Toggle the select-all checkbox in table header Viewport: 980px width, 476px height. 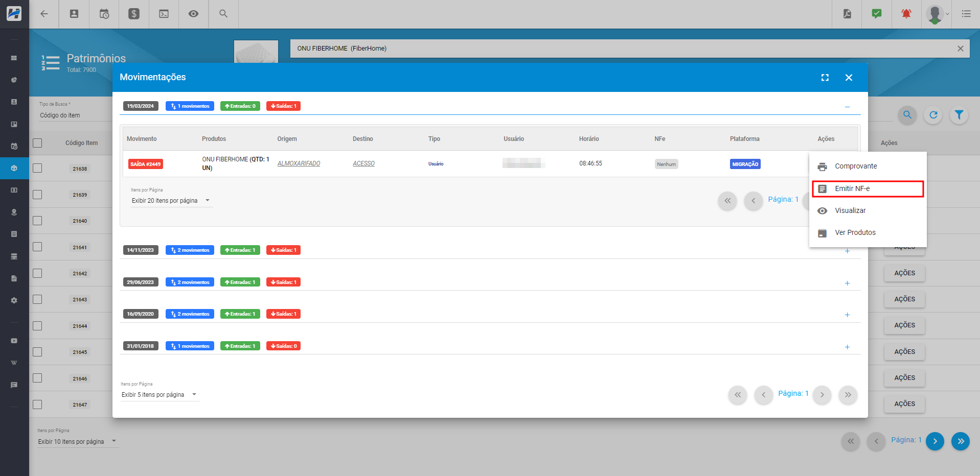pyautogui.click(x=37, y=143)
